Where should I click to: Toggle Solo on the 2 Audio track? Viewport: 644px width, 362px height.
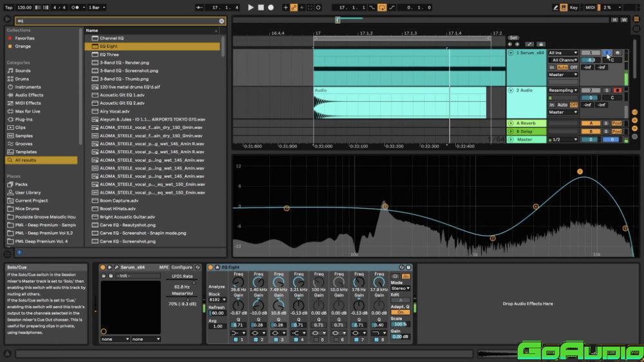pyautogui.click(x=607, y=90)
